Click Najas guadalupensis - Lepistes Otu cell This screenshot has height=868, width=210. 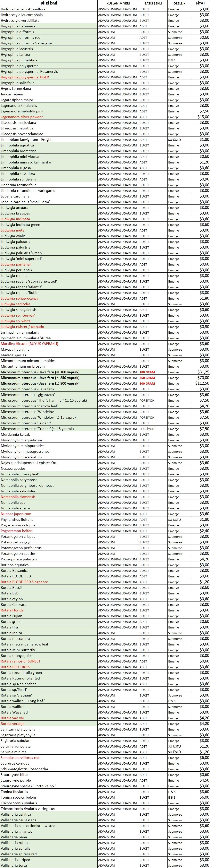[x=29, y=463]
